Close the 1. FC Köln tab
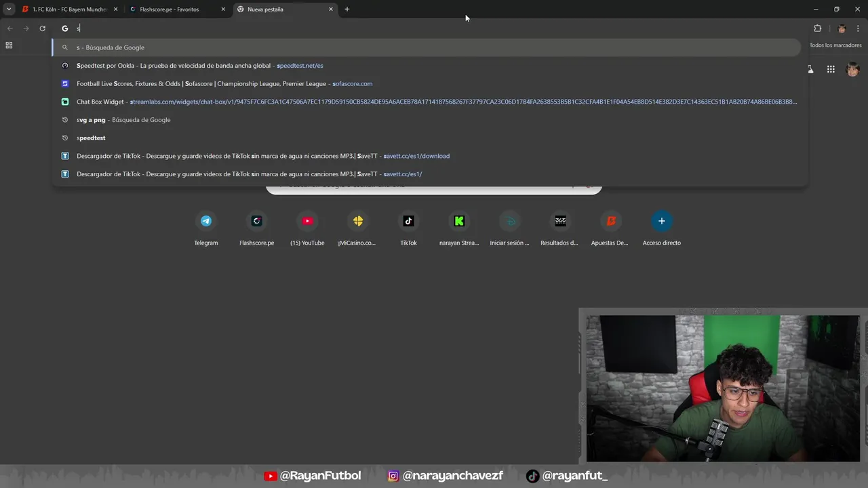Image resolution: width=868 pixels, height=488 pixels. pos(115,9)
